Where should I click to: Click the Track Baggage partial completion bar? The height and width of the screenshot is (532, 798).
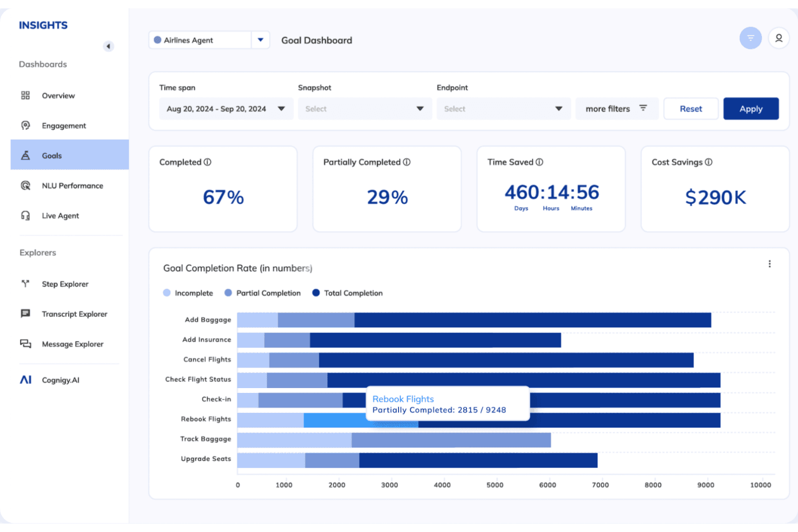pyautogui.click(x=451, y=440)
